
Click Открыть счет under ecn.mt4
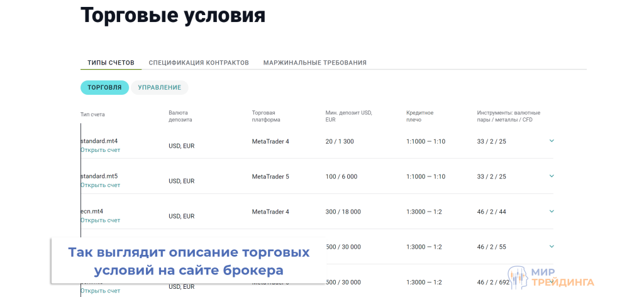click(100, 220)
